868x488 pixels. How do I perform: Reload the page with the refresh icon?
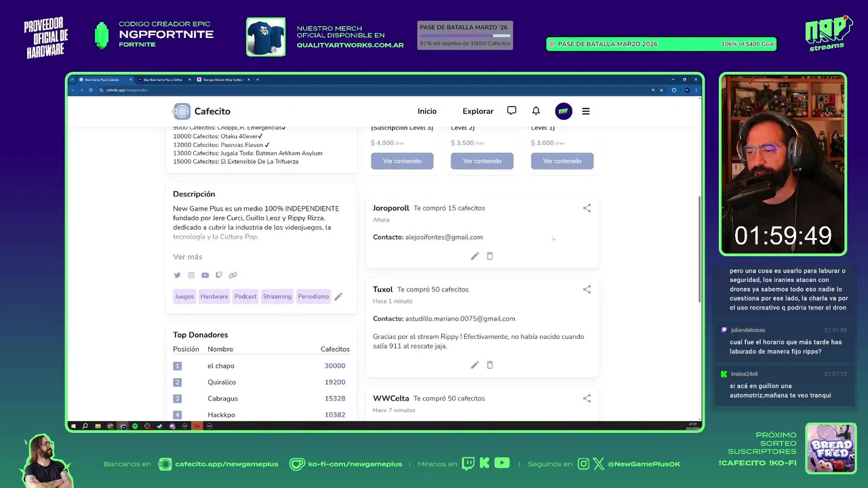click(90, 89)
